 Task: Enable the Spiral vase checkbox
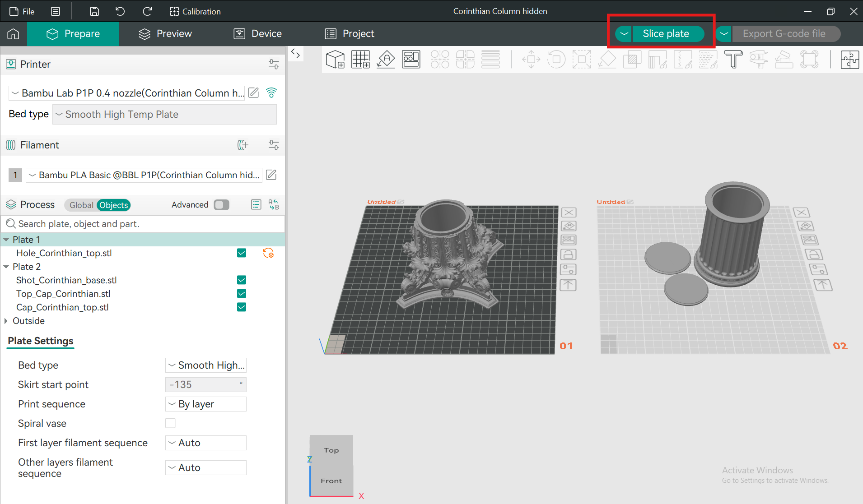[x=170, y=423]
